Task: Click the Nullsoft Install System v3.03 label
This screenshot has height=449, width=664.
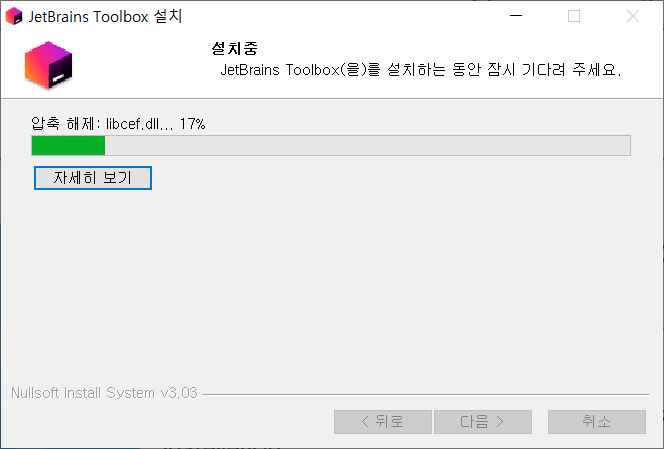Action: pos(104,393)
